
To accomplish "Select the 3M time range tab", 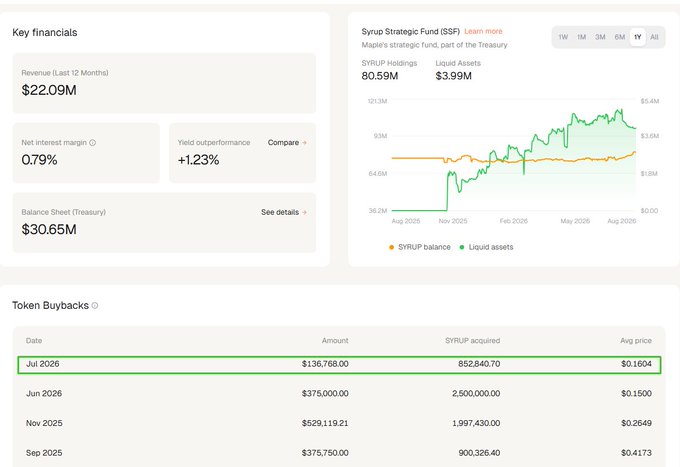I will point(600,37).
